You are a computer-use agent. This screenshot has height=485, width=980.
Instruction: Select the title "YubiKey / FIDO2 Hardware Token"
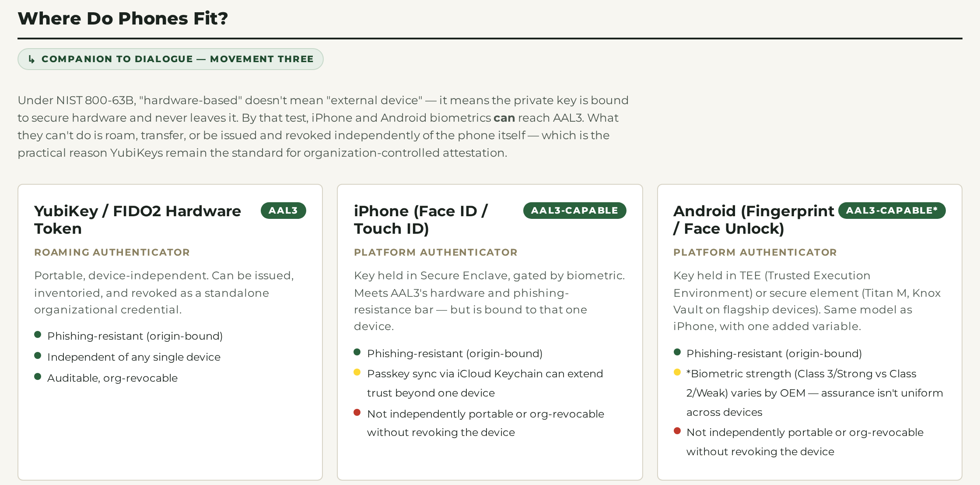[x=138, y=220]
